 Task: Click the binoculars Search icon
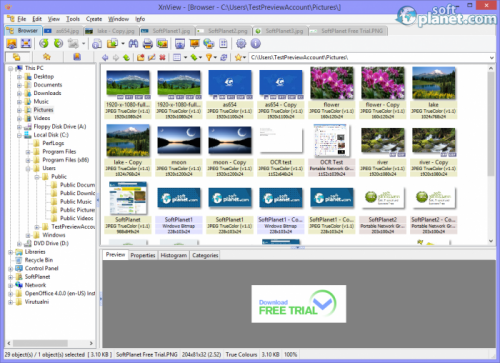pyautogui.click(x=133, y=44)
